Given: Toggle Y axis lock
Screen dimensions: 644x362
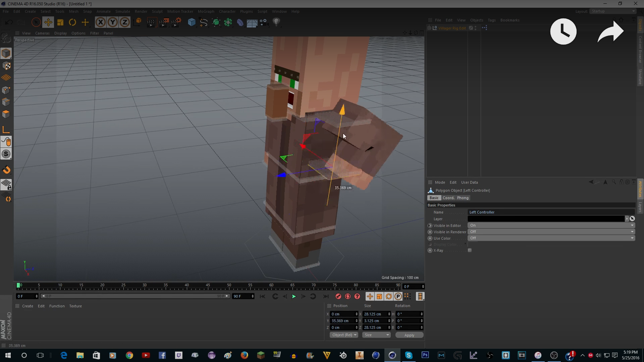Looking at the screenshot, I should click(x=113, y=22).
